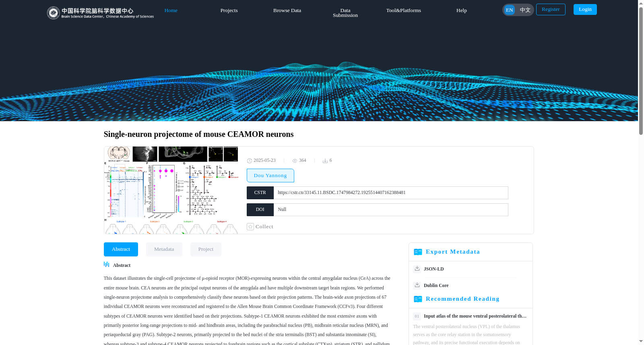Click the Collect label text
Viewport: 644px width, 345px height.
pos(264,227)
